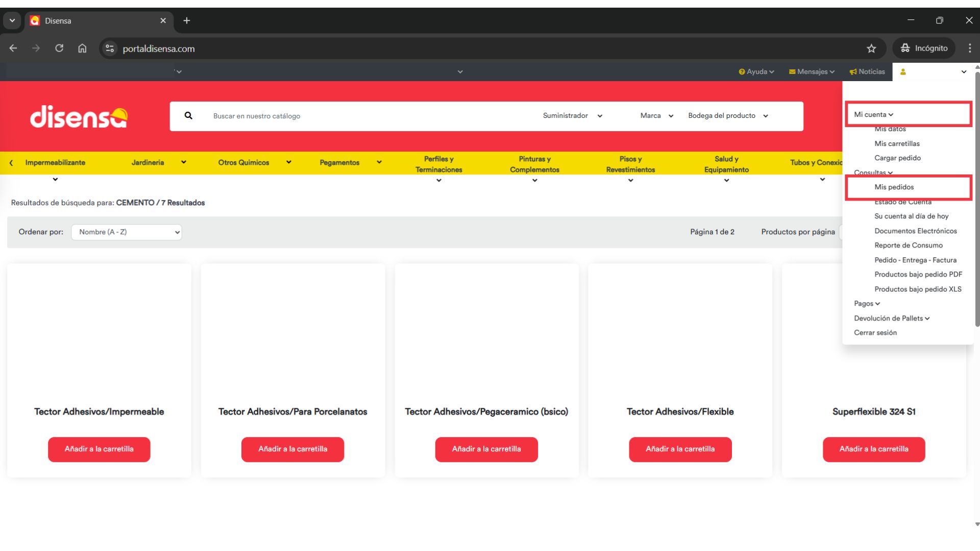980x551 pixels.
Task: Open Chrome three-dot menu
Action: click(x=969, y=48)
